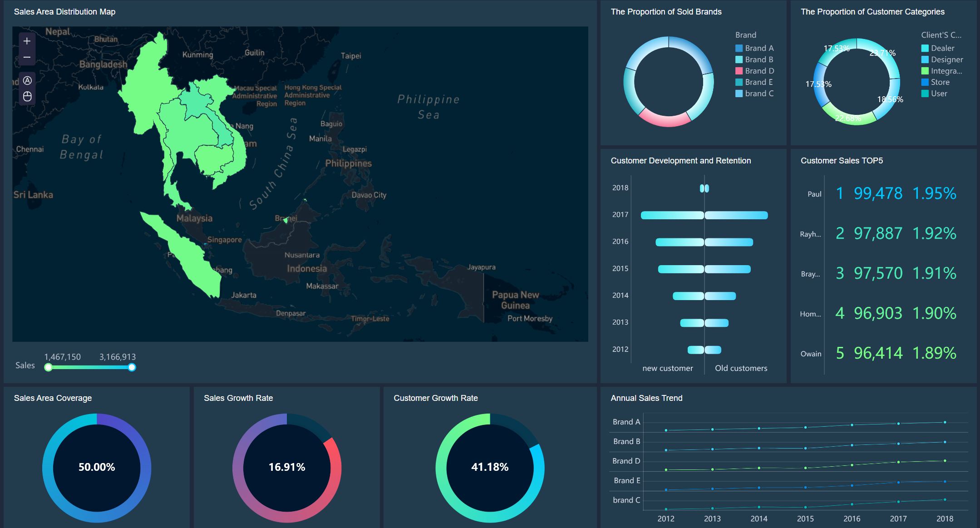The width and height of the screenshot is (980, 528).
Task: Toggle User category in customer legend
Action: 939,94
